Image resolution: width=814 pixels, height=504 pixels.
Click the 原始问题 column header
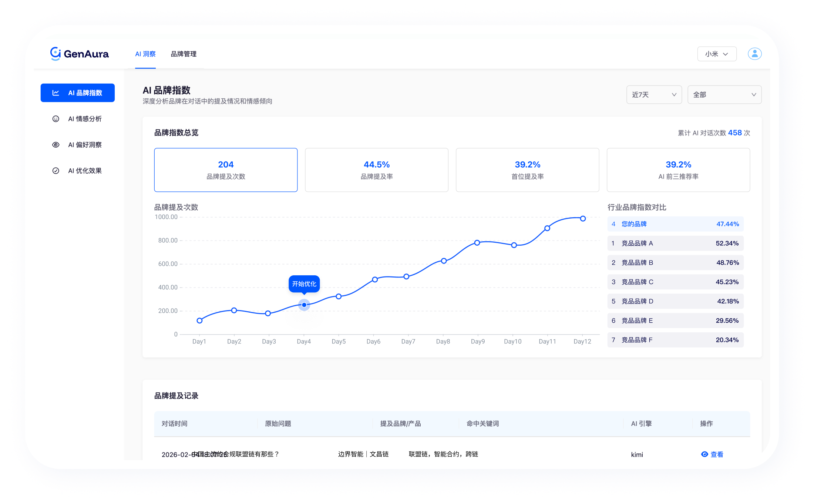click(278, 424)
